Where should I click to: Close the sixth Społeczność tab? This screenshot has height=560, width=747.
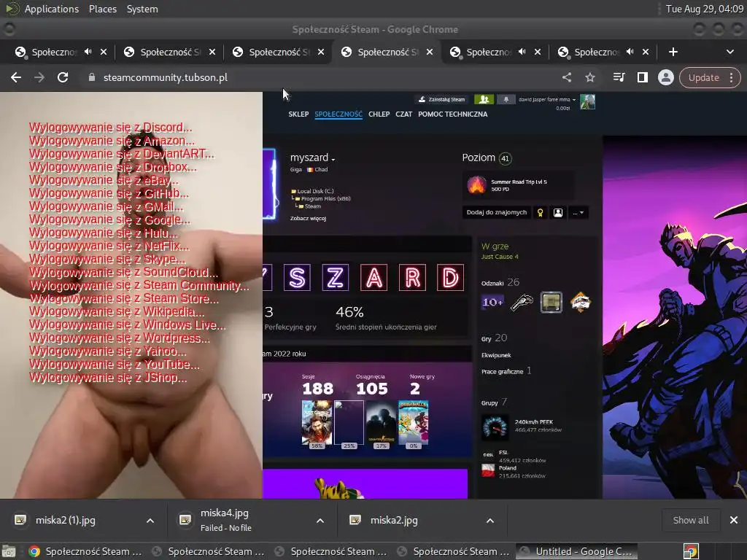coord(646,52)
